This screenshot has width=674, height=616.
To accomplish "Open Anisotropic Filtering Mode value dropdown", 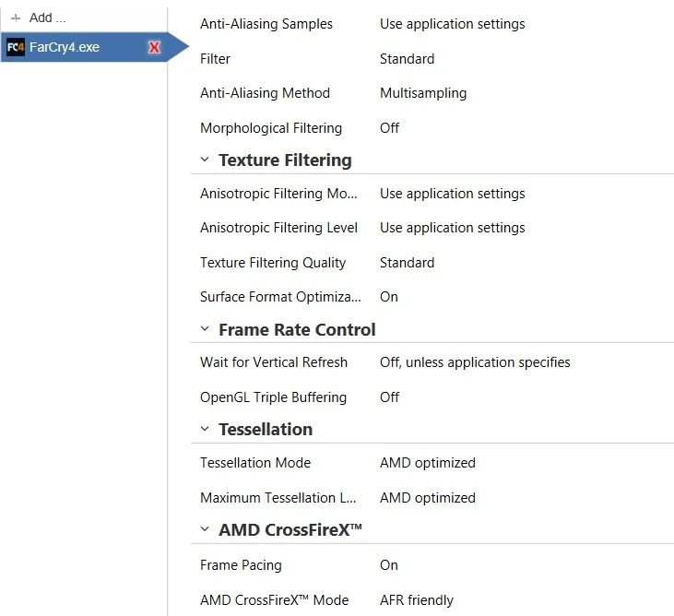I will pyautogui.click(x=452, y=194).
